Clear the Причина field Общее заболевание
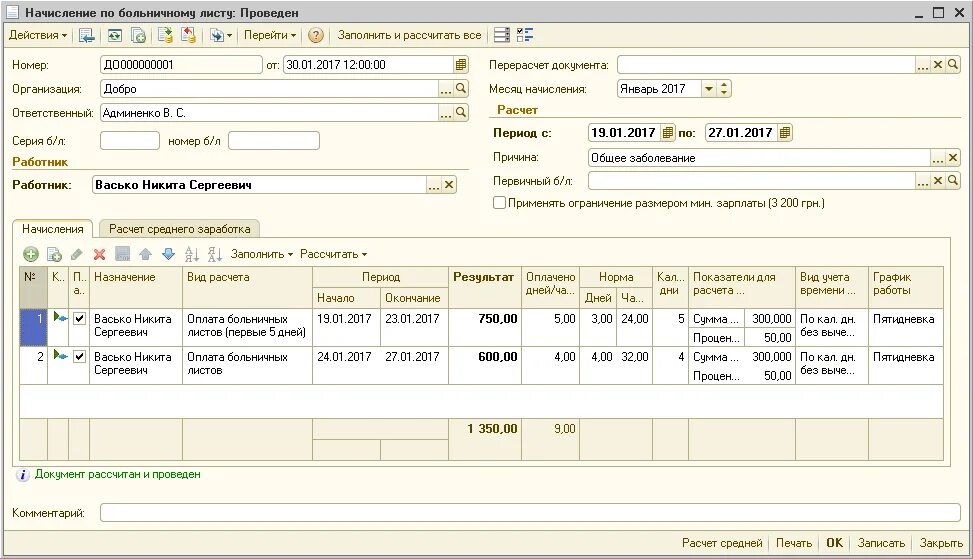 pos(953,158)
